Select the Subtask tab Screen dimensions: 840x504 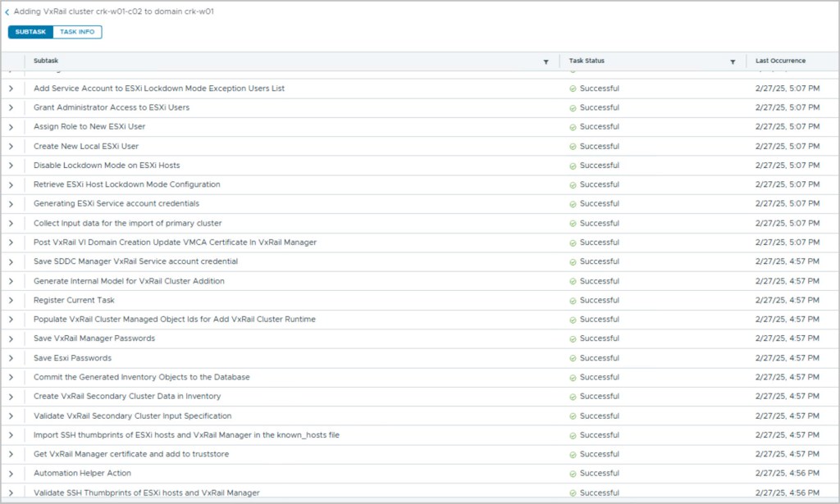coord(30,32)
